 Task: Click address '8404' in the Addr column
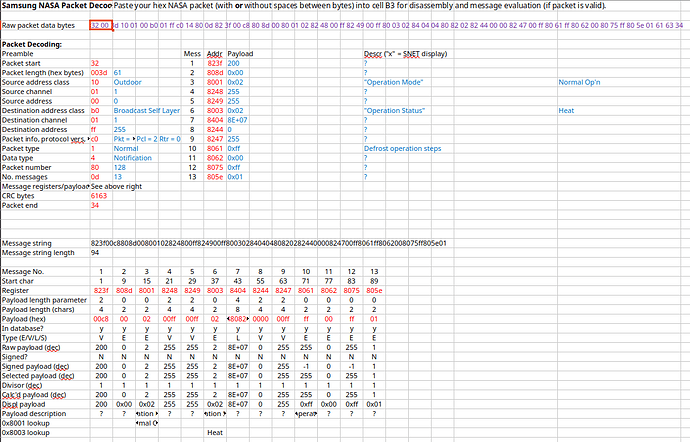[215, 120]
